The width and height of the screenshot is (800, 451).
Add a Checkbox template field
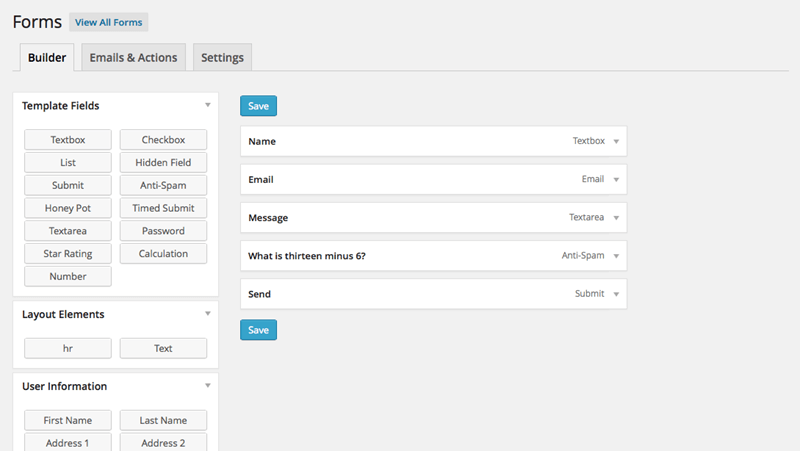tap(163, 140)
